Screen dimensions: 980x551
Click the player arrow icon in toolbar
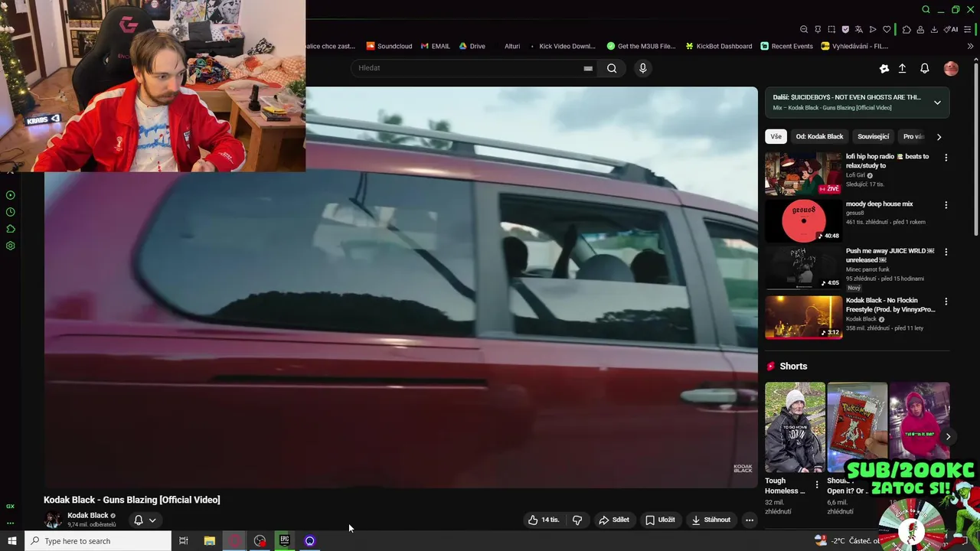pyautogui.click(x=873, y=29)
